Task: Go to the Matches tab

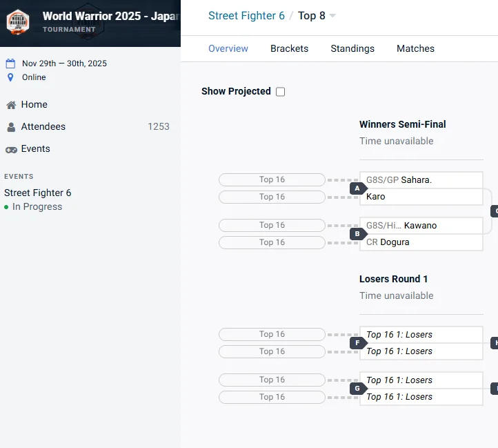Action: coord(415,48)
